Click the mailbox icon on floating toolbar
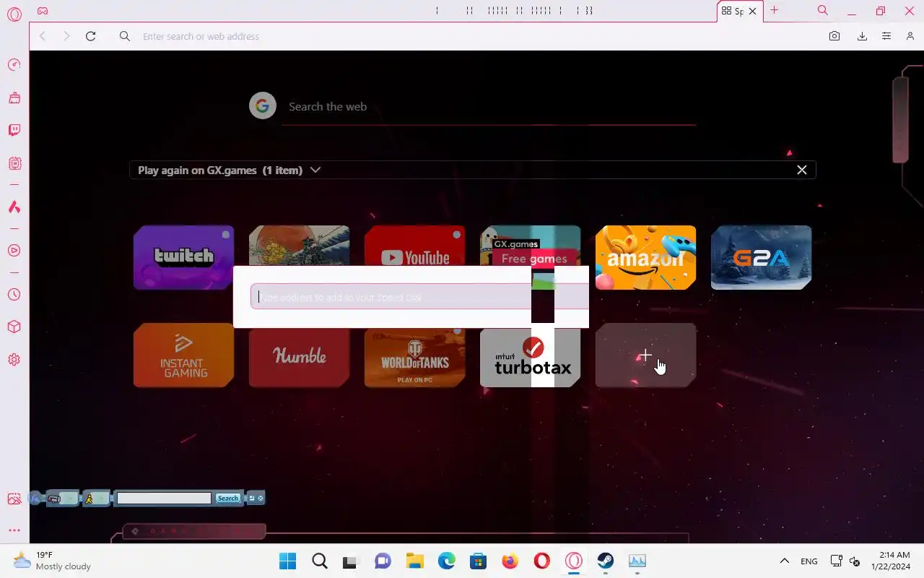The image size is (924, 578). [53, 498]
